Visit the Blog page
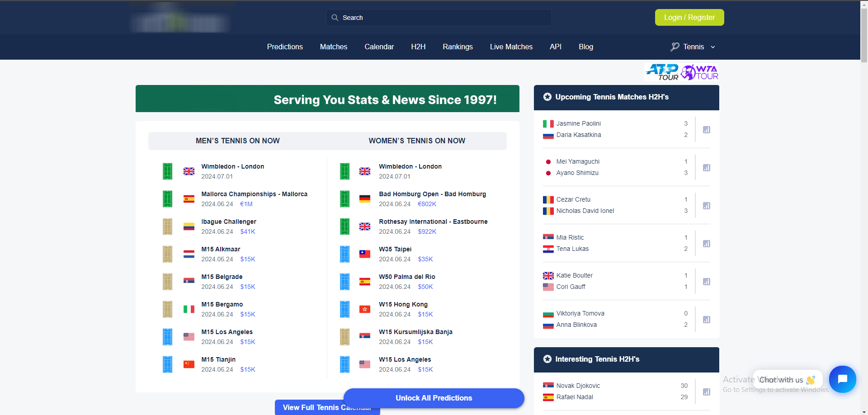 (586, 47)
